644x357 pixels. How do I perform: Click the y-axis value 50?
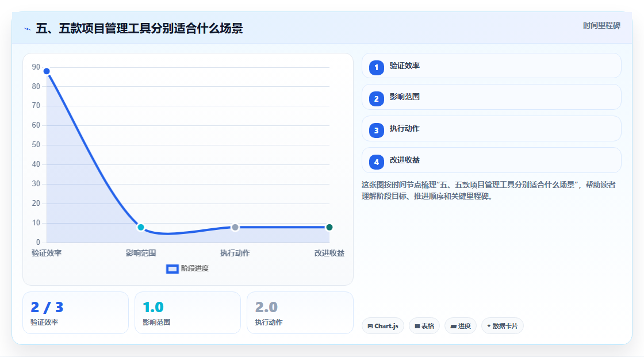click(x=36, y=145)
